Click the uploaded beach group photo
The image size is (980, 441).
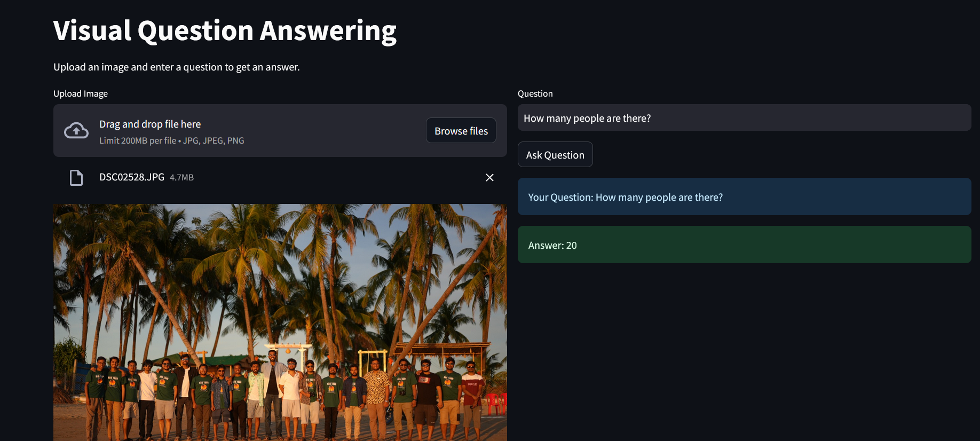(280, 322)
